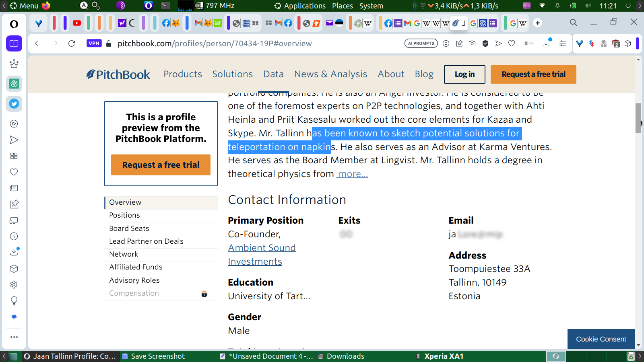Open Settings gear in the Opera sidebar
Screen dimensions: 644x362
14,285
